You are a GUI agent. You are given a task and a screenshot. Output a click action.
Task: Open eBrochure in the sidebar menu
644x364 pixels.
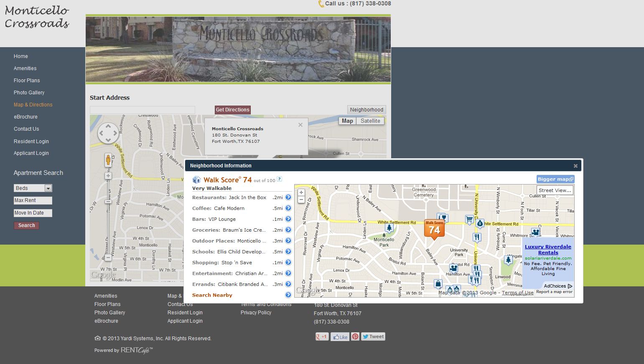[x=25, y=117]
